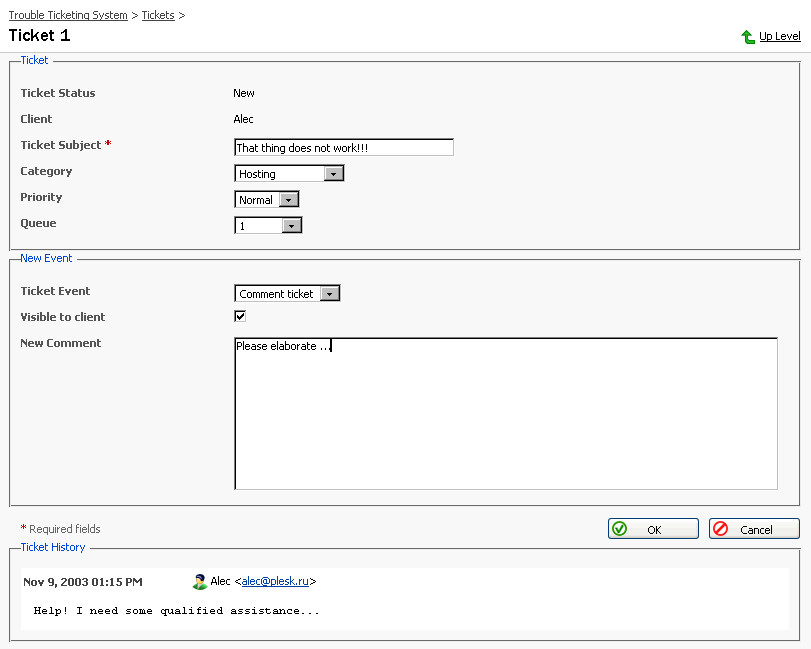Go to Trouble Ticketing System breadcrumb

68,15
